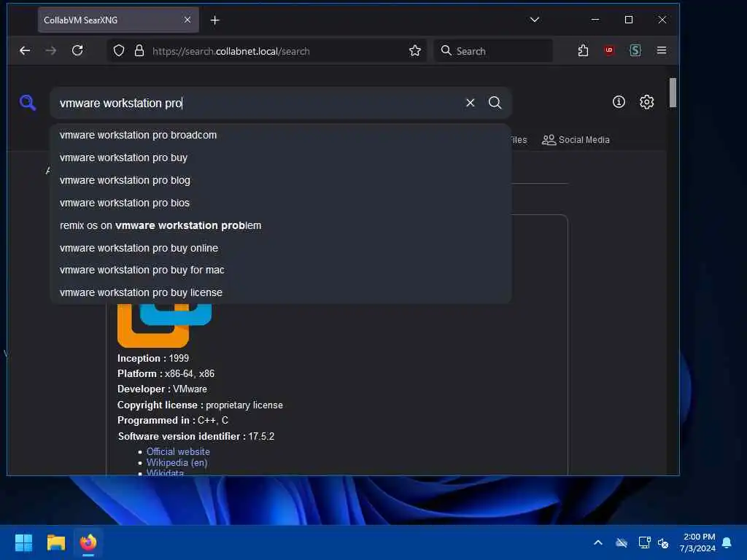Viewport: 747px width, 560px height.
Task: Click the green S extension icon
Action: (x=635, y=50)
